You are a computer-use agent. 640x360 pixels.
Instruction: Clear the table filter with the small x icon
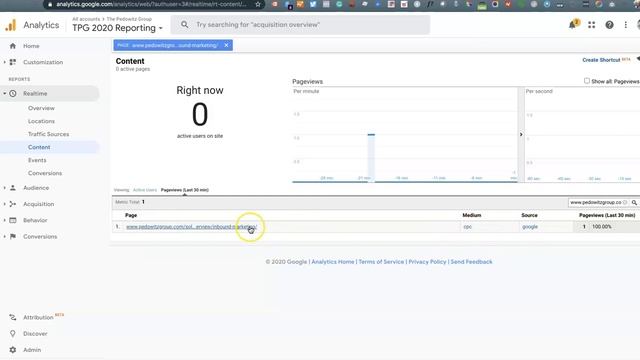coord(625,202)
